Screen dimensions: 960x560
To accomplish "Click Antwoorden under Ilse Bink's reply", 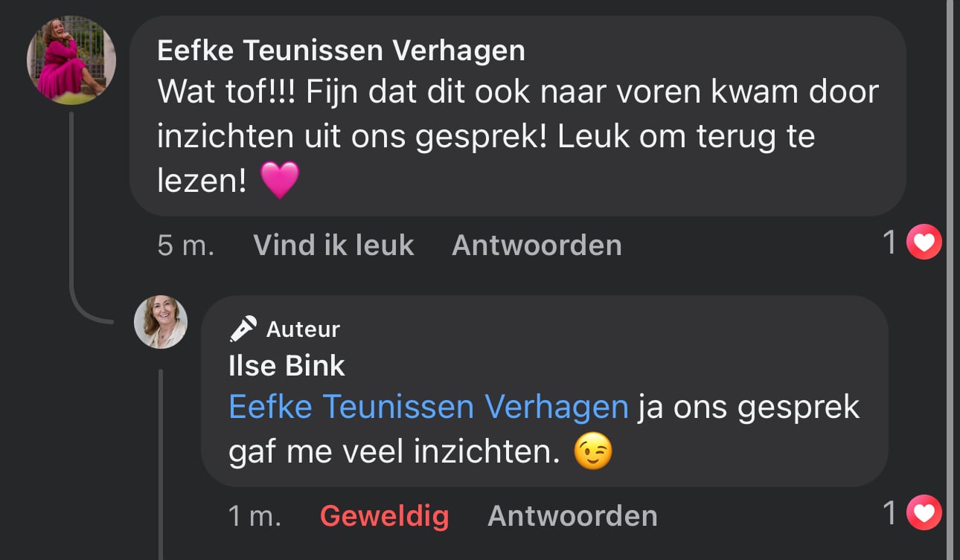I will tap(572, 515).
